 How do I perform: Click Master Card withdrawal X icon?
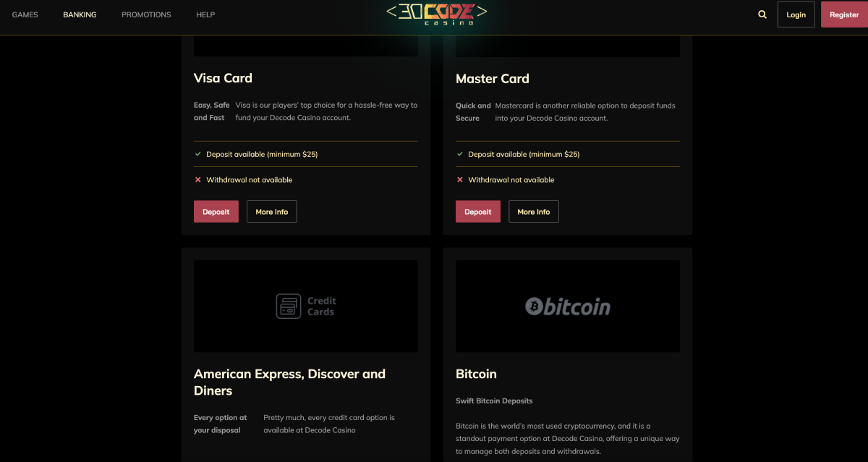tap(460, 180)
